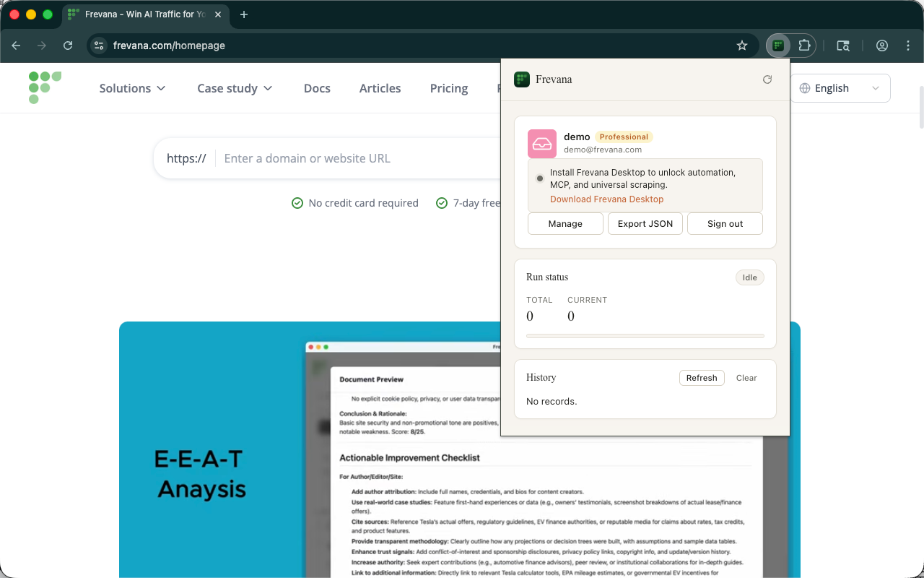924x578 pixels.
Task: Click the Download Frevana Desktop link
Action: point(606,199)
